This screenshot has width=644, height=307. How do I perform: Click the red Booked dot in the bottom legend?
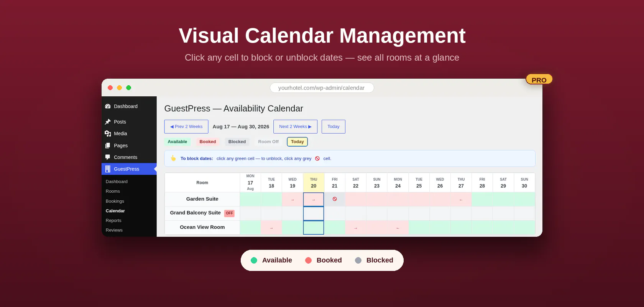tap(308, 260)
